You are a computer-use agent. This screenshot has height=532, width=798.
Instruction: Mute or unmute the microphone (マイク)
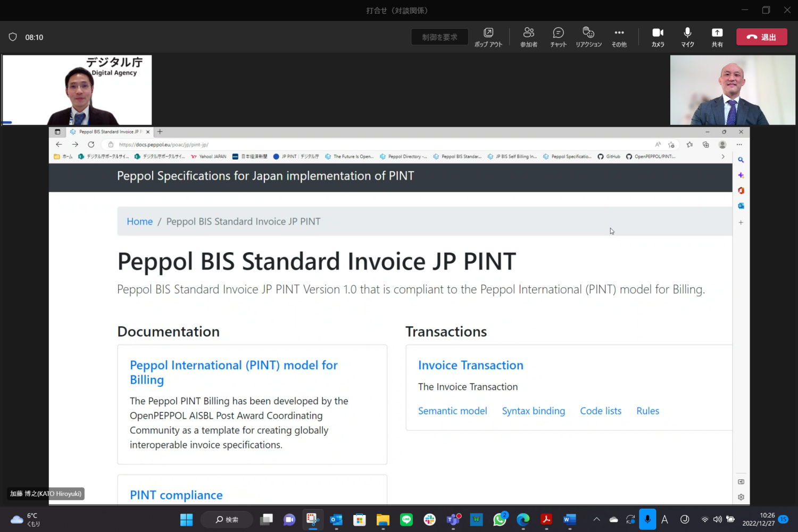pyautogui.click(x=687, y=37)
